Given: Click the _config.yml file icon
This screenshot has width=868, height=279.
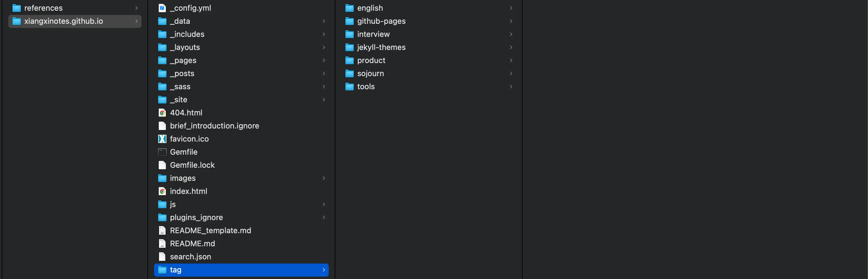Looking at the screenshot, I should [162, 8].
